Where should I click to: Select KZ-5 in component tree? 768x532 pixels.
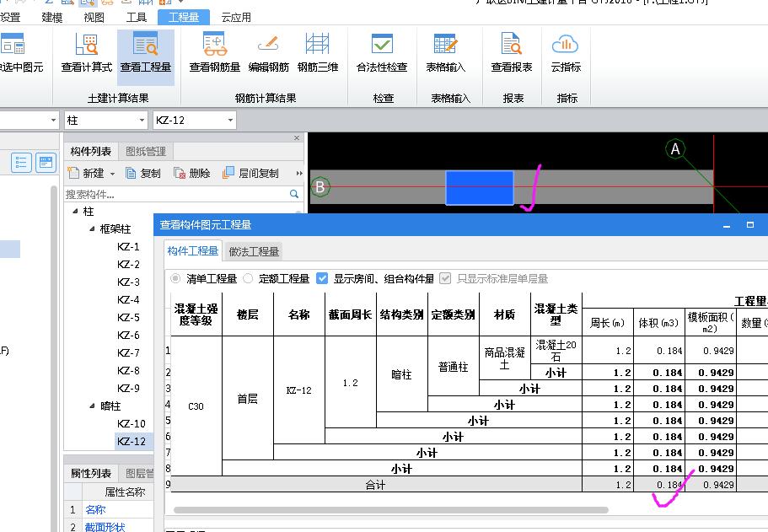point(128,318)
